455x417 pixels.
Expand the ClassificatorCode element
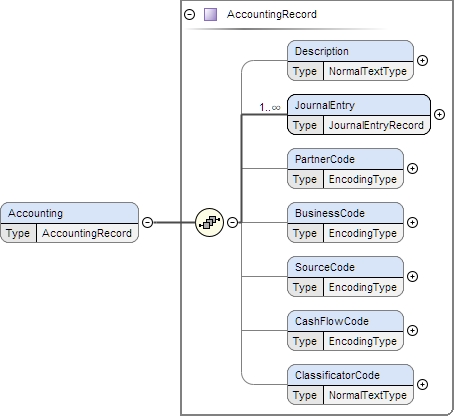(x=422, y=384)
